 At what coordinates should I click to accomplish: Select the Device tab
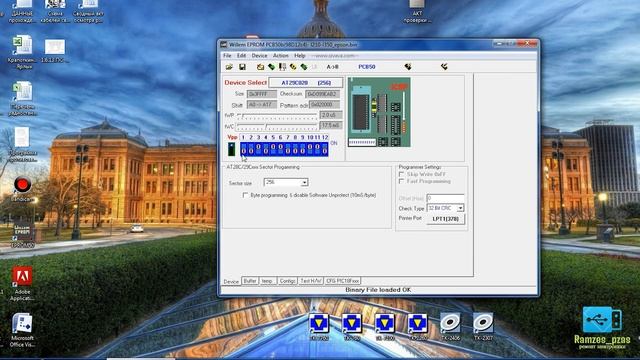click(231, 281)
